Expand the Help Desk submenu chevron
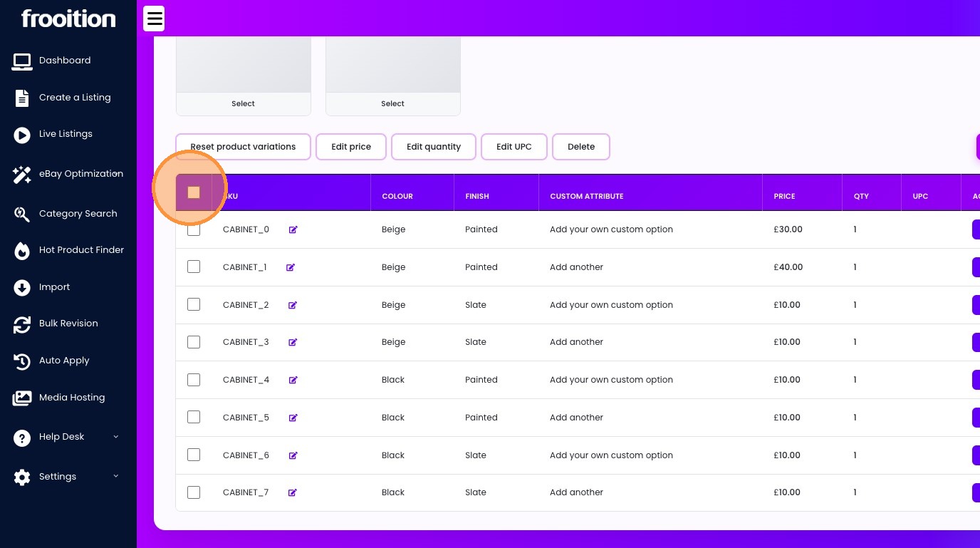This screenshot has height=548, width=980. pyautogui.click(x=116, y=437)
